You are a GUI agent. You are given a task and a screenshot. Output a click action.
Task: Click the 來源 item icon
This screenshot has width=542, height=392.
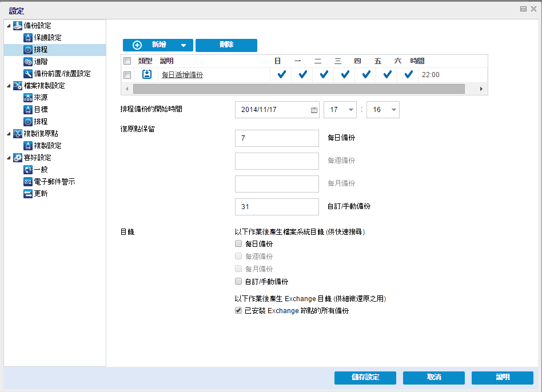[27, 98]
